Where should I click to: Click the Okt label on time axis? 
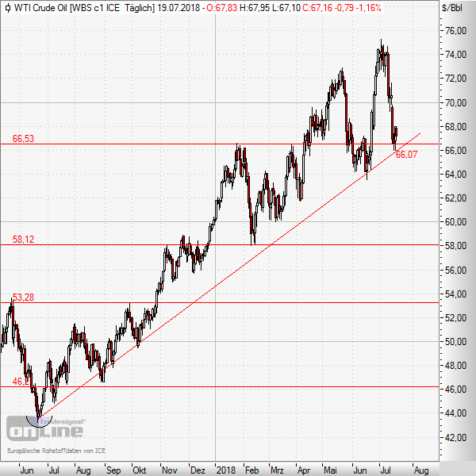[140, 470]
